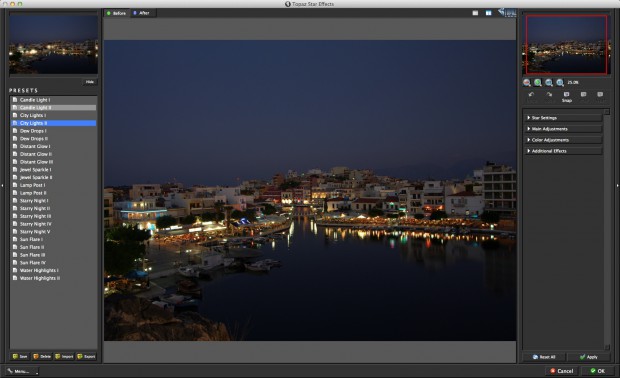The height and width of the screenshot is (378, 620).
Task: Delete the selected preset
Action: (x=42, y=357)
